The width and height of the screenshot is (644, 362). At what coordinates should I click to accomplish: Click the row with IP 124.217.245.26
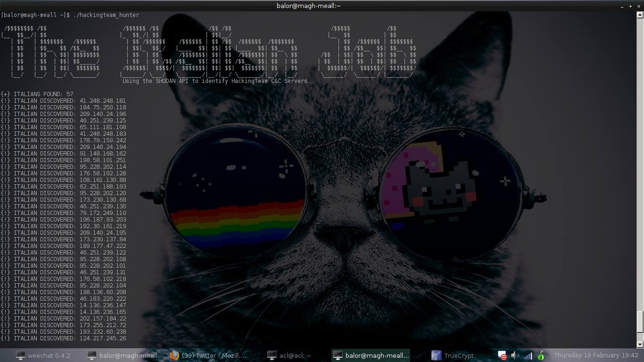click(x=63, y=338)
